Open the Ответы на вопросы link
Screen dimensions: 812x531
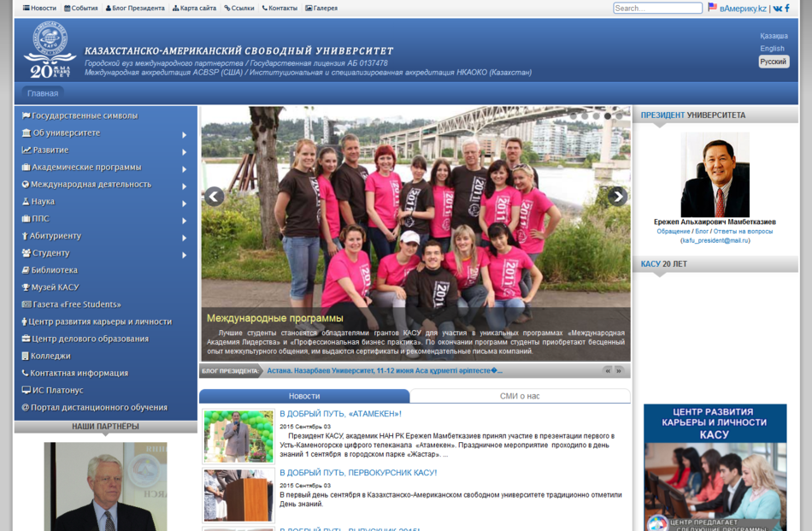(743, 231)
